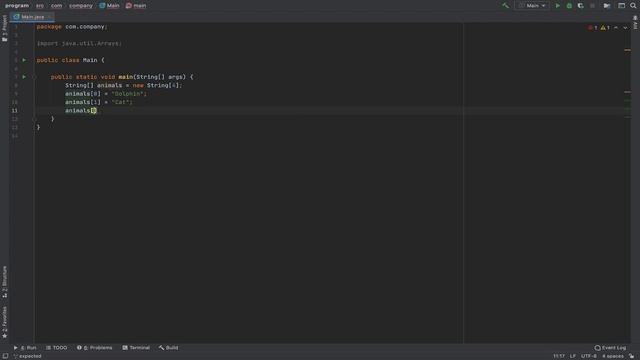Click the Main class breadcrumb

pos(109,6)
